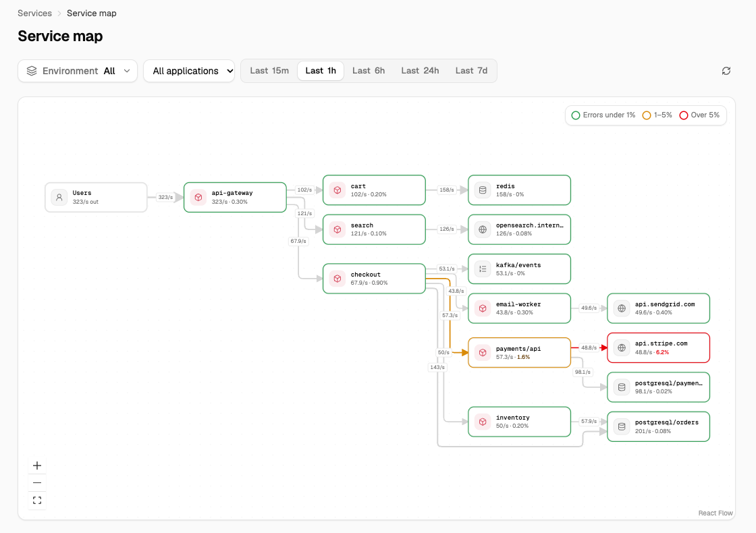
Task: Select the Last 1h time range
Action: 321,71
